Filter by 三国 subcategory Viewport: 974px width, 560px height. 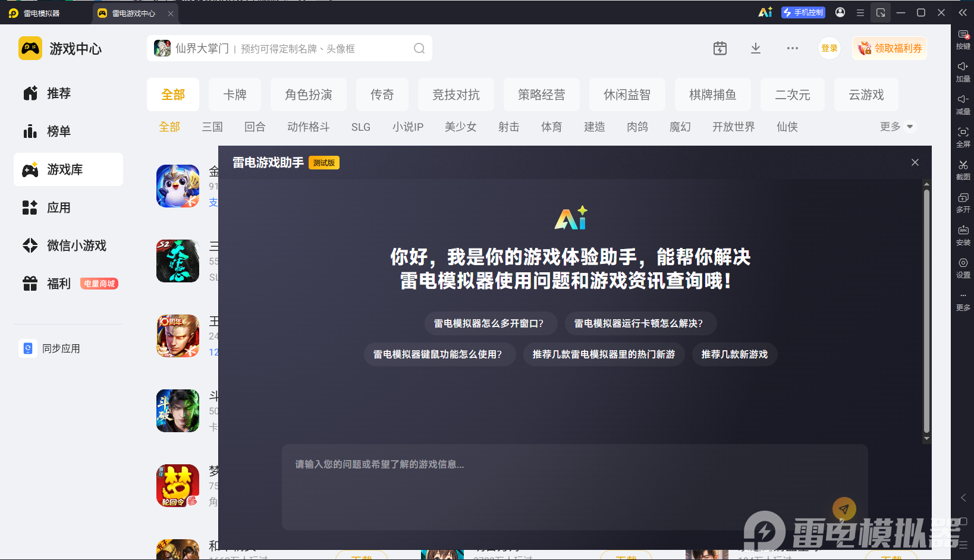212,127
